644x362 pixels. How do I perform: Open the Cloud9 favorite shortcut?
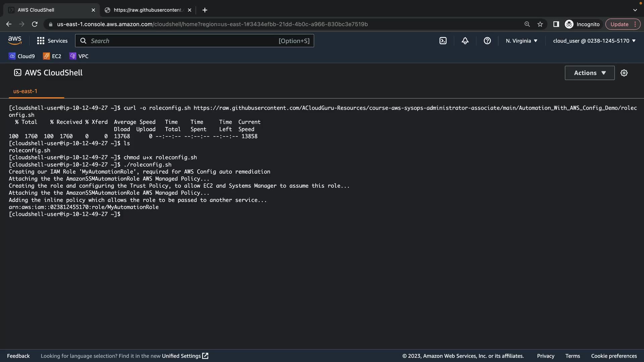click(22, 56)
